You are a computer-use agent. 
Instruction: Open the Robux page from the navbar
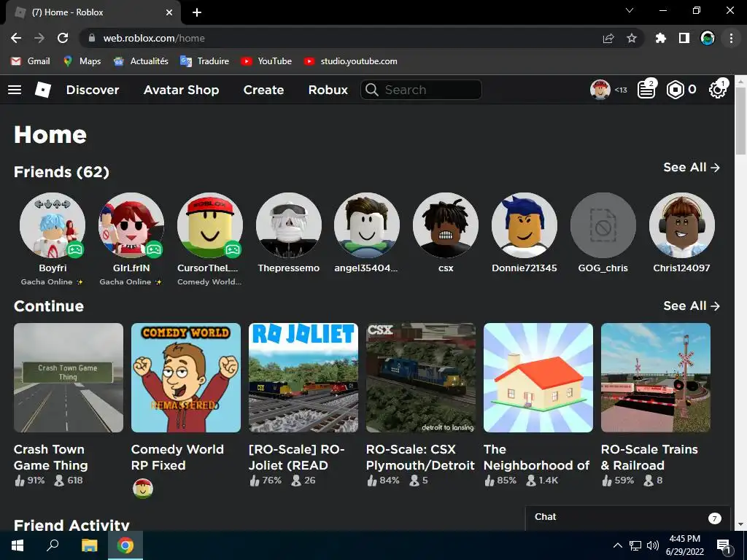(328, 90)
